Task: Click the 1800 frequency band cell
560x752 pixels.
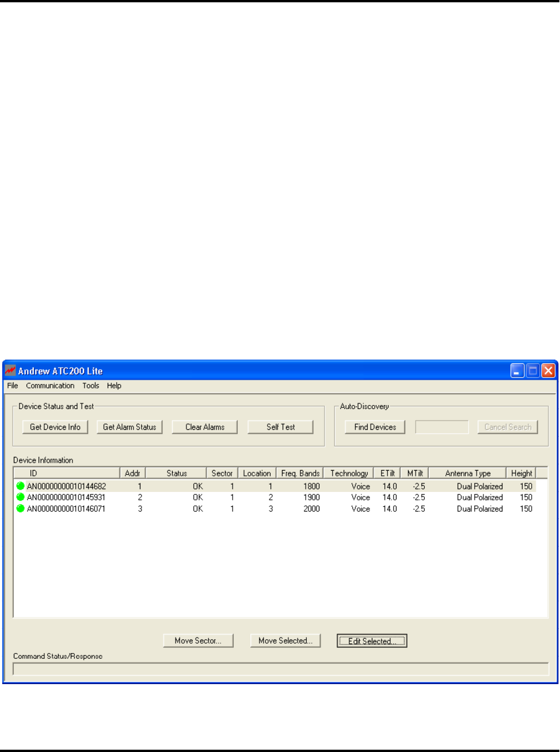Action: [x=311, y=486]
